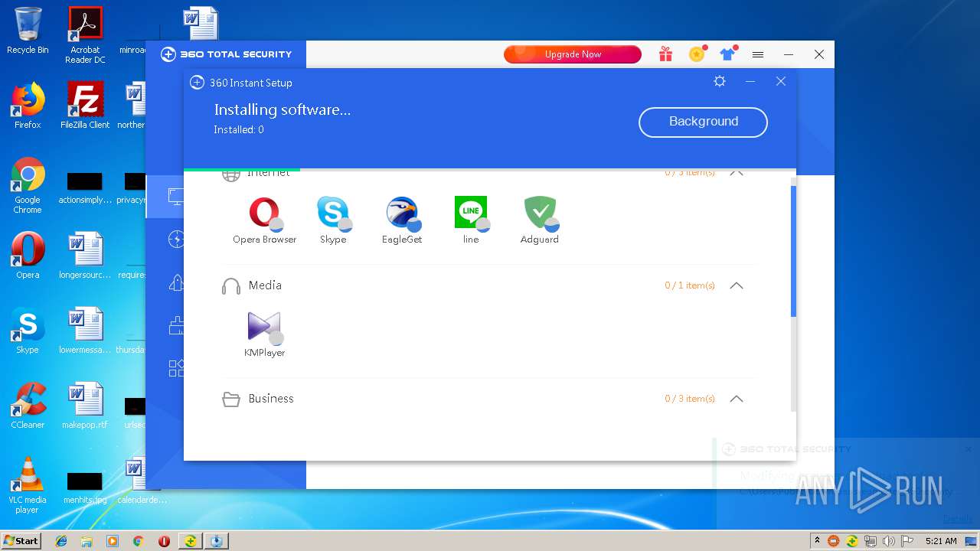This screenshot has width=980, height=551.
Task: Click the Opera Browser icon in the Internet list
Action: [x=264, y=214]
